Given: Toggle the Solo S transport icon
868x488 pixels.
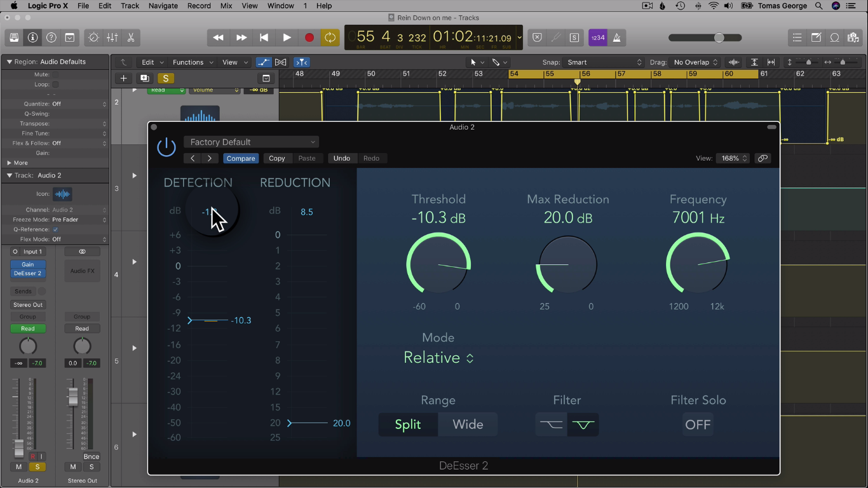Looking at the screenshot, I should [x=574, y=37].
